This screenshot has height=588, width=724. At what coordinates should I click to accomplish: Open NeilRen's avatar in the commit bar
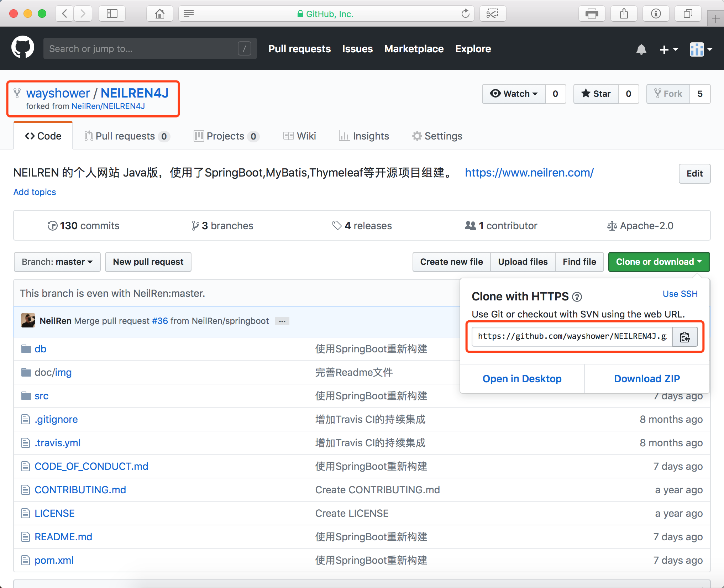pyautogui.click(x=28, y=320)
